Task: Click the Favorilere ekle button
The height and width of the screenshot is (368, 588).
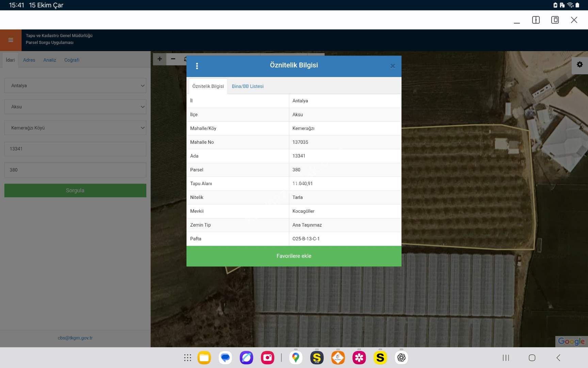Action: tap(294, 256)
